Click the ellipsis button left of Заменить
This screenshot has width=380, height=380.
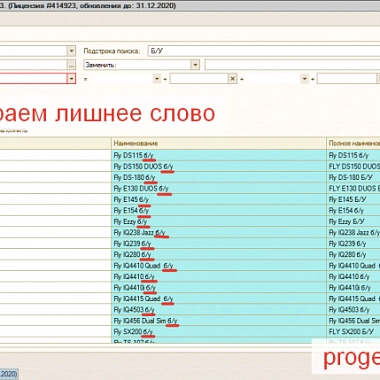coord(71,65)
